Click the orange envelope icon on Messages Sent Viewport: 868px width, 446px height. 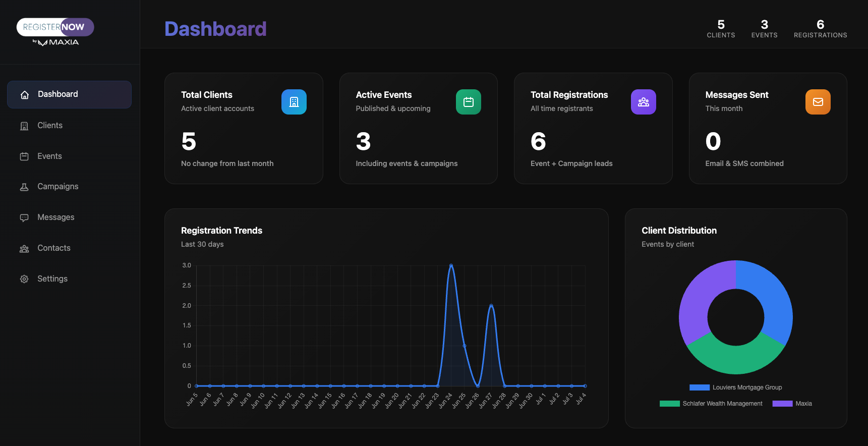click(x=818, y=102)
